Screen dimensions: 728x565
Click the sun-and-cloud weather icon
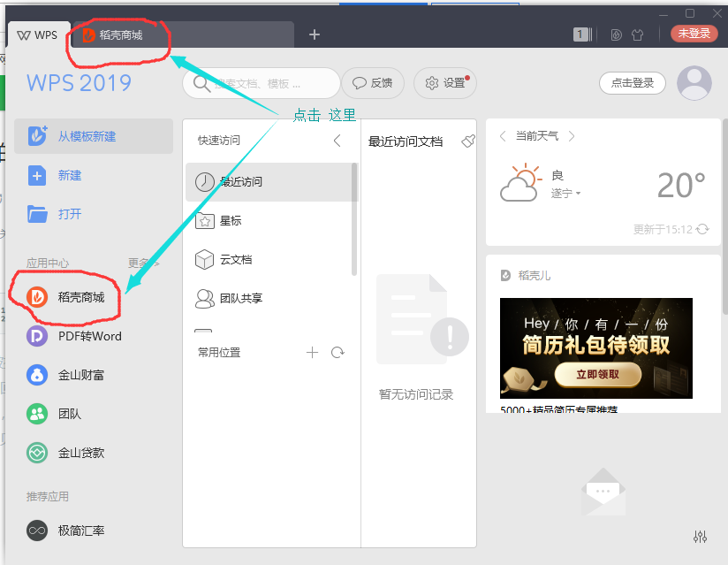[521, 182]
